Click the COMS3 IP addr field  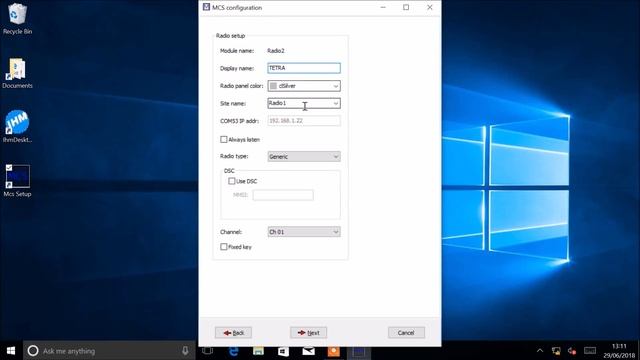[x=304, y=121]
